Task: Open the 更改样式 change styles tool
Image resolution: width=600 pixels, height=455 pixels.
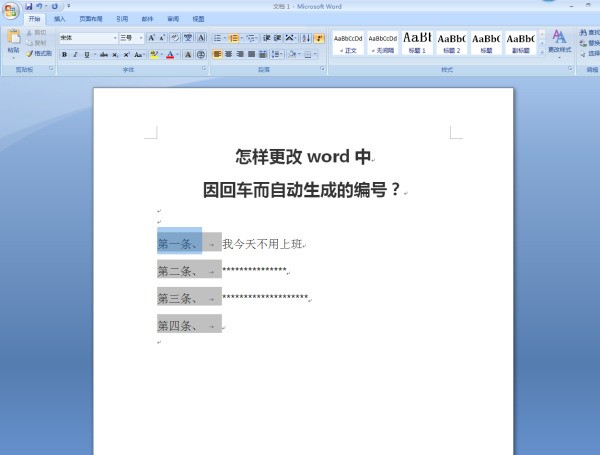Action: [559, 43]
